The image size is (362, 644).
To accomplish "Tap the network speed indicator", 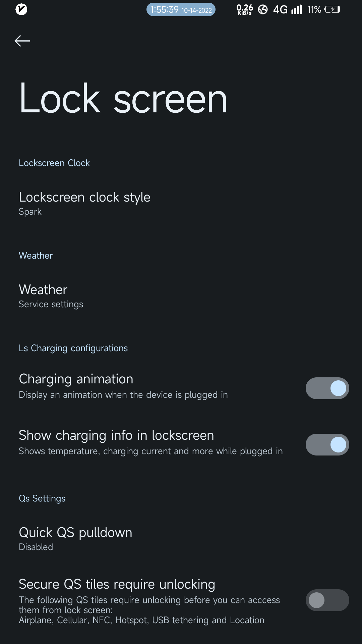I will tap(244, 10).
